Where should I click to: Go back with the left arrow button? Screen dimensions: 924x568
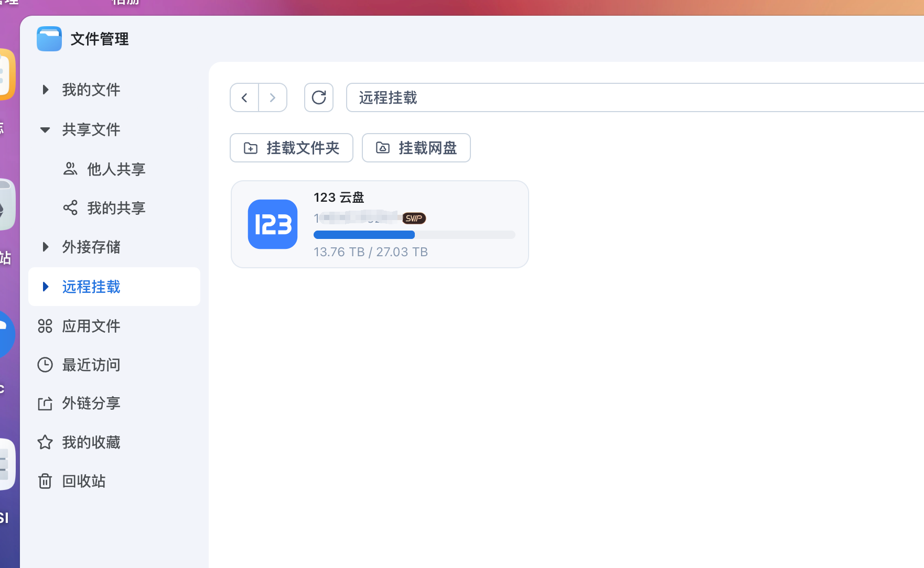pos(244,97)
